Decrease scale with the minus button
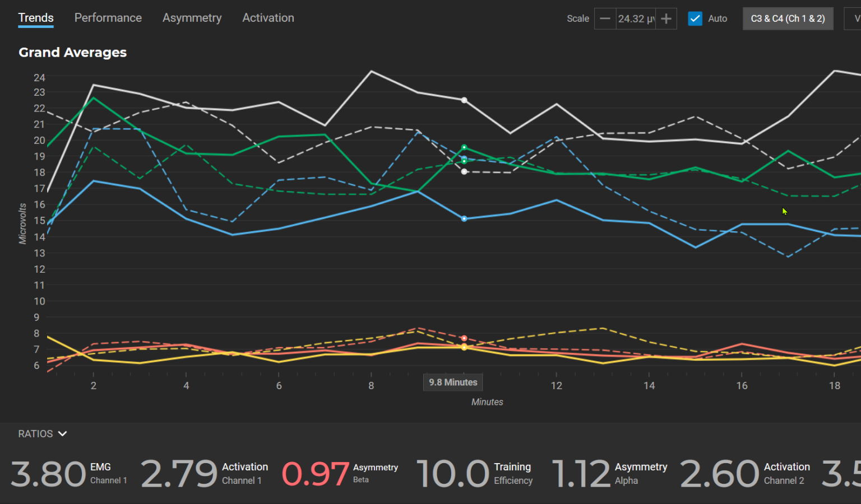This screenshot has height=504, width=861. [x=605, y=18]
